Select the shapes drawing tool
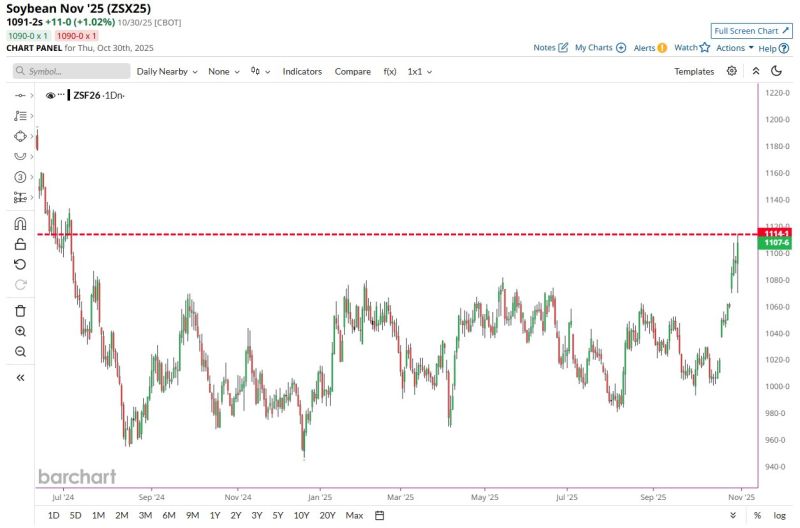 [x=20, y=136]
